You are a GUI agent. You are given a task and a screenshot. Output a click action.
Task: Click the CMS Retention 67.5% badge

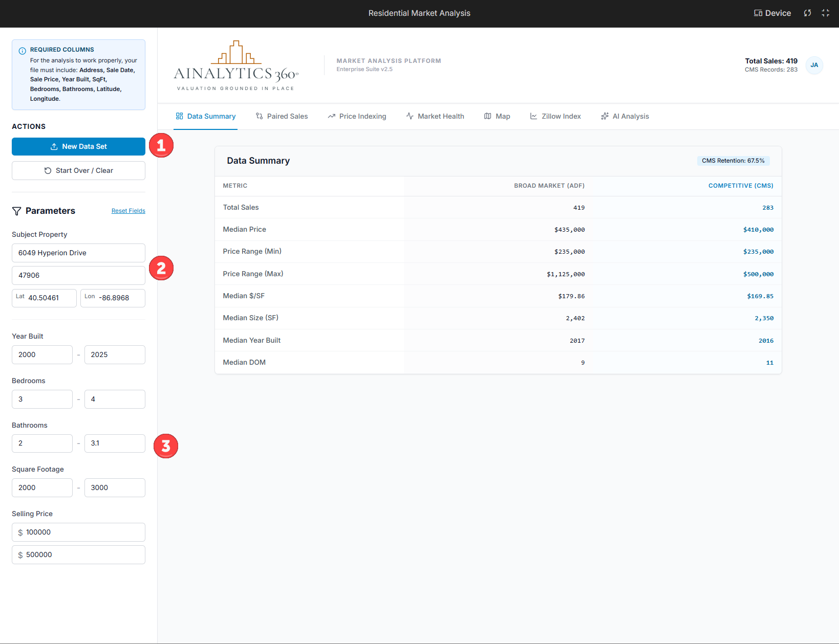coord(733,161)
